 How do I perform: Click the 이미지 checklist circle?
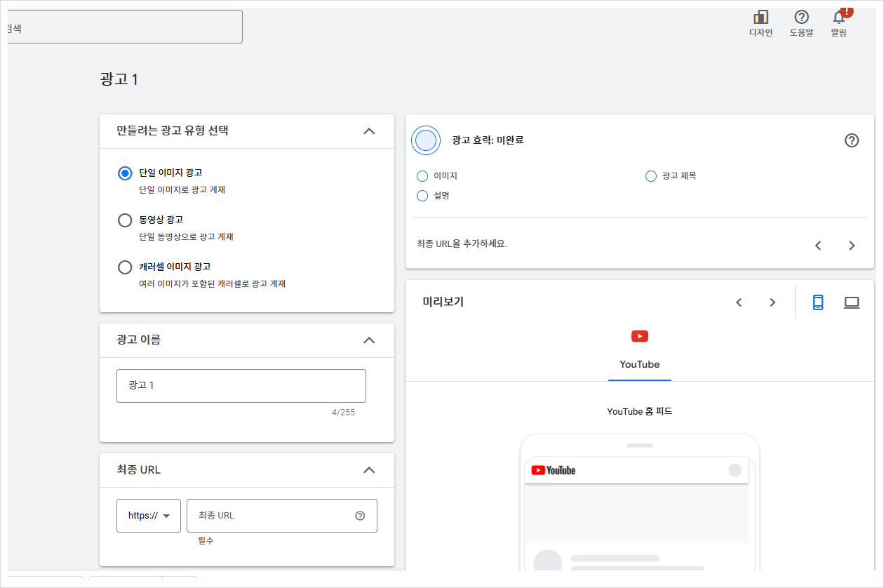point(422,176)
